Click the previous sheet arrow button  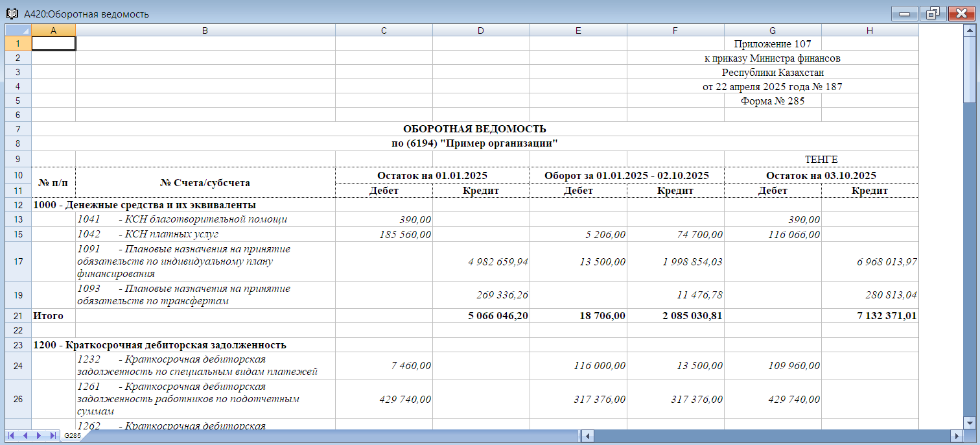(x=25, y=436)
